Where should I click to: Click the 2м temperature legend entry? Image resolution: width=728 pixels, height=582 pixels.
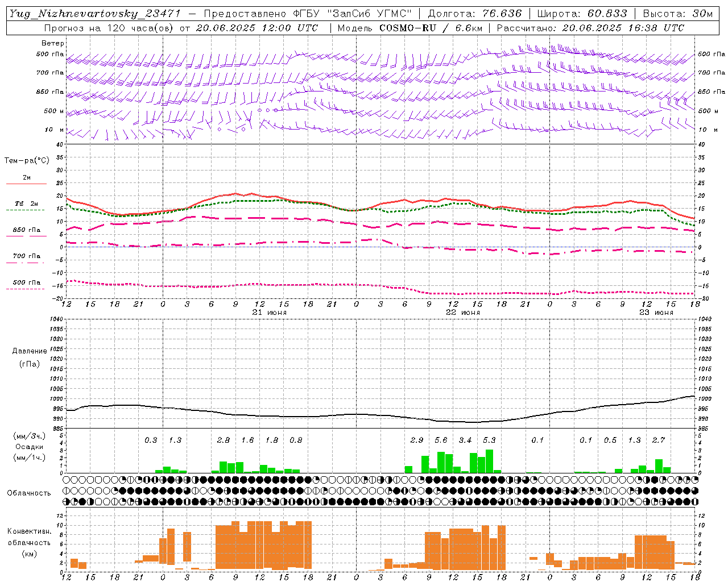[27, 178]
